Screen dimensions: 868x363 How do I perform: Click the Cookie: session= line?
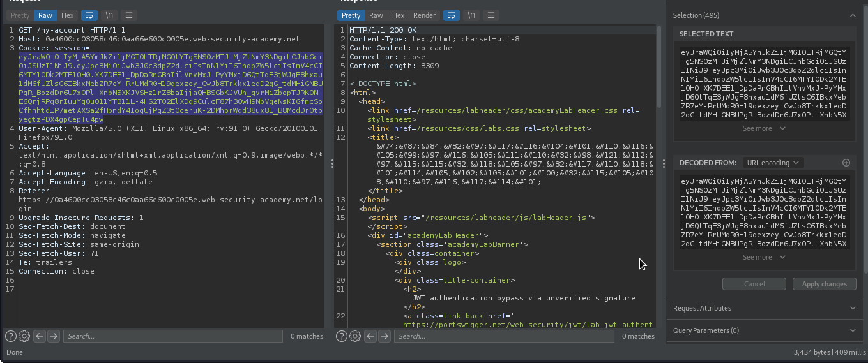[x=54, y=48]
